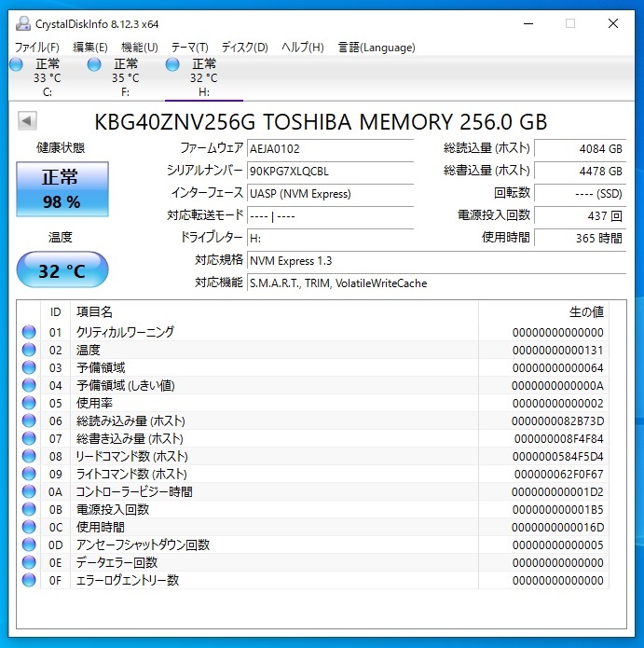Click status orb for row 06 総読み込み量
The image size is (644, 648).
(29, 421)
